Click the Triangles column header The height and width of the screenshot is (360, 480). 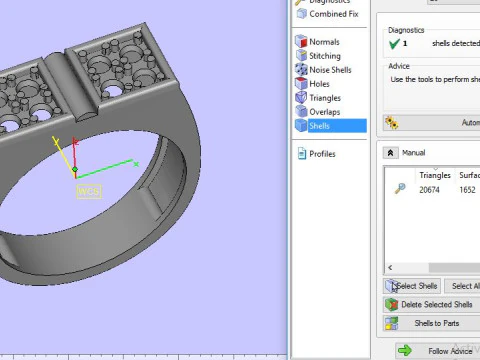coord(435,175)
